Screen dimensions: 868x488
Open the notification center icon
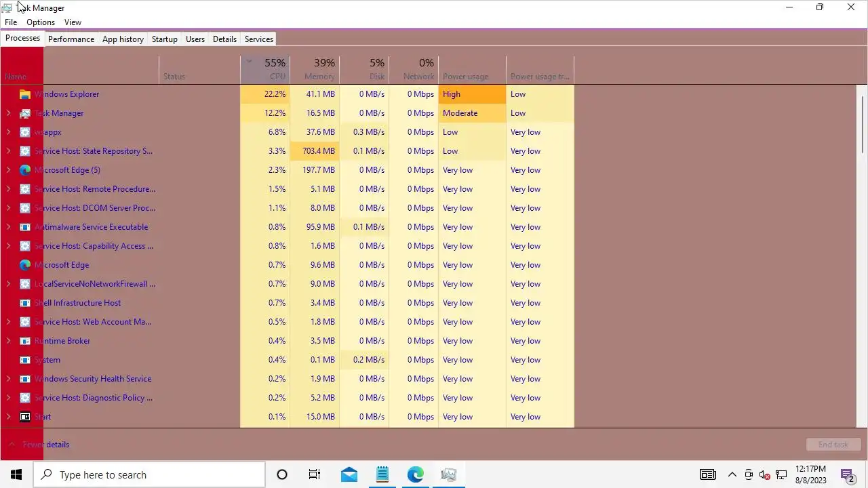pyautogui.click(x=847, y=474)
